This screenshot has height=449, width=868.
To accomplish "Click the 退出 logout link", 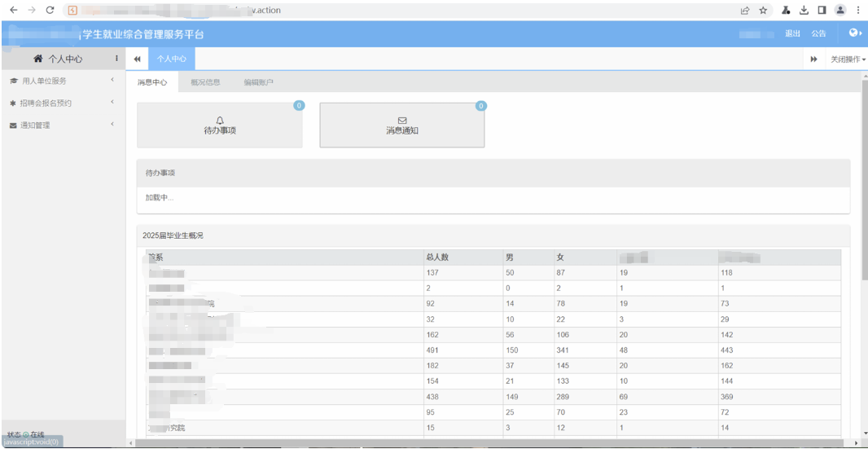I will (x=793, y=33).
